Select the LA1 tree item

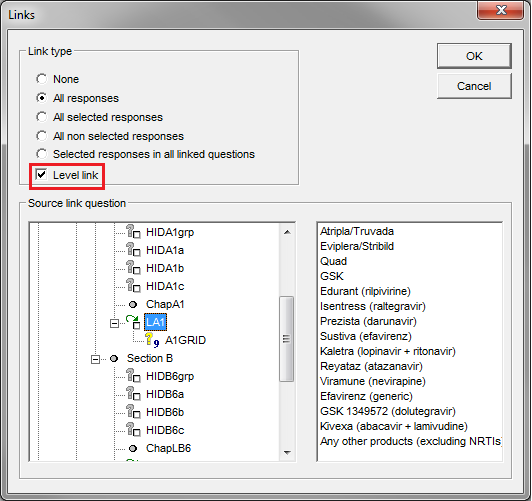coord(155,322)
